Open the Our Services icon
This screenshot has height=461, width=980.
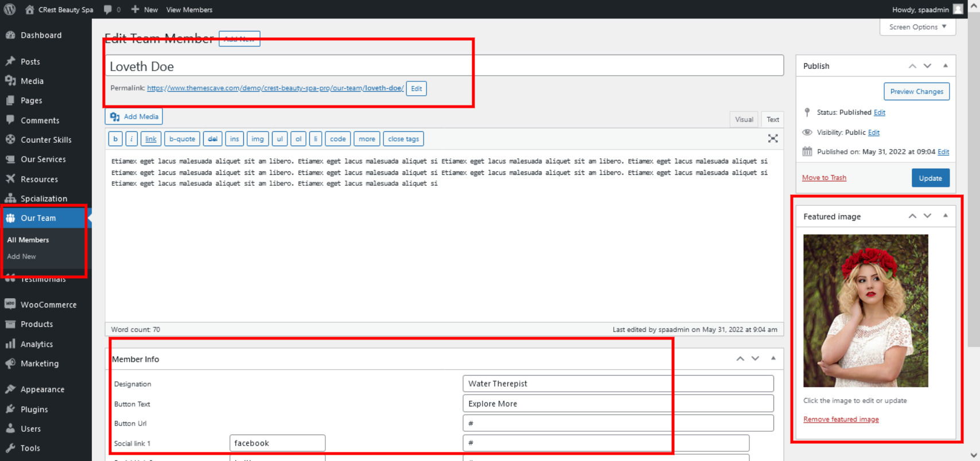pyautogui.click(x=10, y=159)
